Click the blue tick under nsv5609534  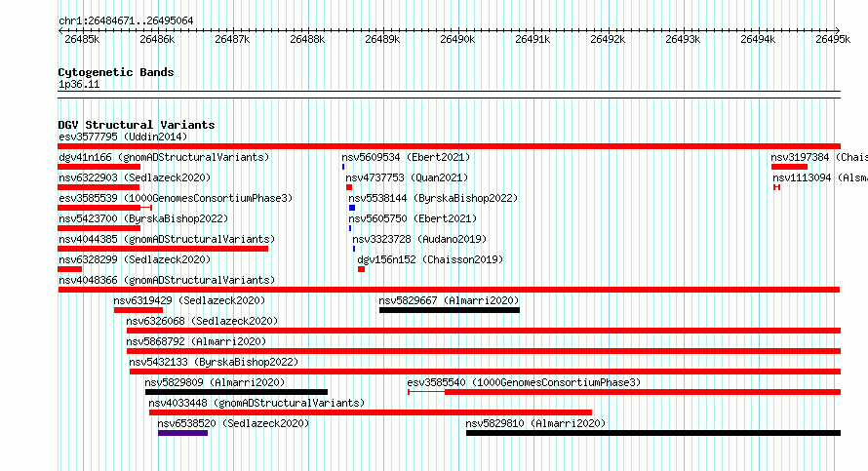tap(343, 167)
